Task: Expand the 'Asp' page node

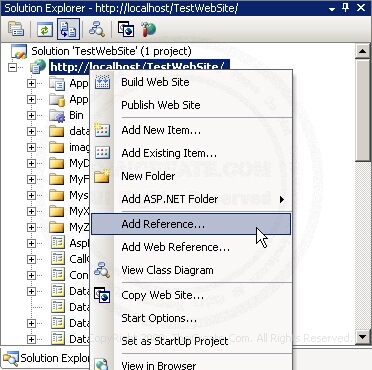Action: (31, 243)
